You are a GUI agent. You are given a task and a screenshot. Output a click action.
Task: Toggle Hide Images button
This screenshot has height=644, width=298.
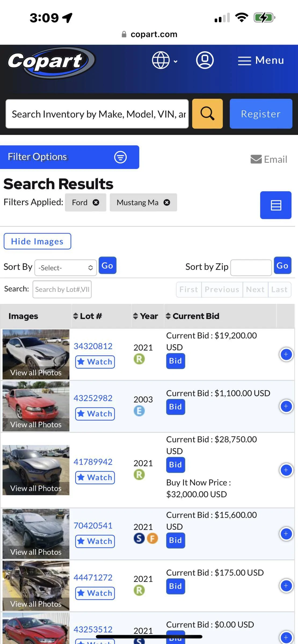tap(37, 241)
